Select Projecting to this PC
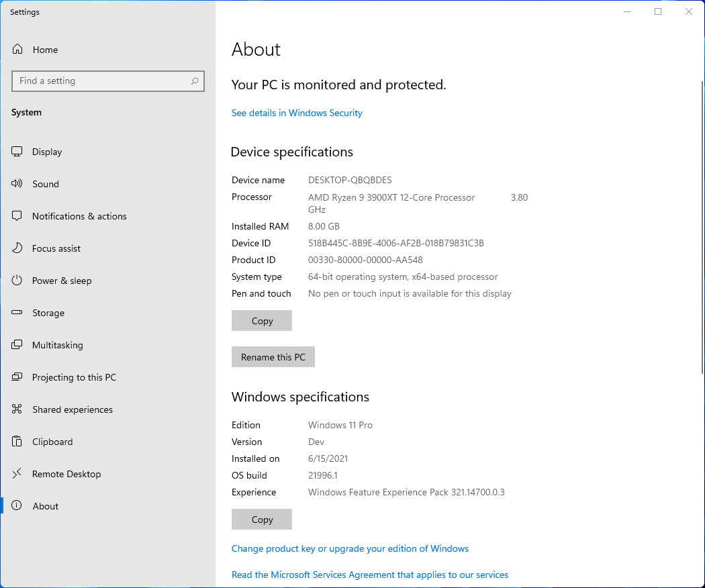 (x=74, y=378)
